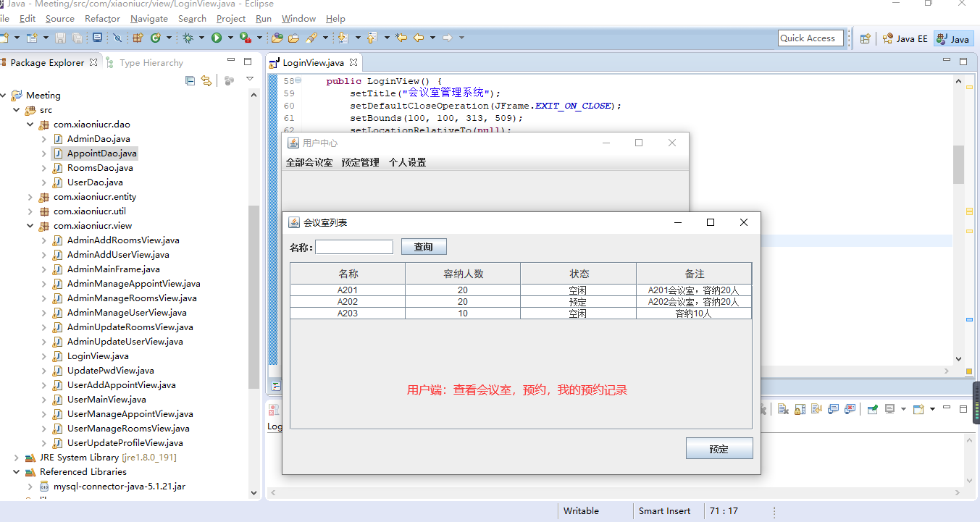Screen dimensions: 980x522
Task: Switch to Java EE perspective
Action: point(905,39)
